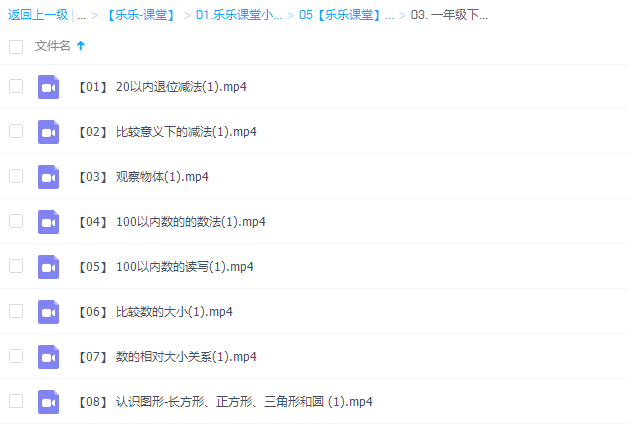Tick the checkbox for 【05】100以内数的读写
This screenshot has width=629, height=427.
[x=15, y=266]
